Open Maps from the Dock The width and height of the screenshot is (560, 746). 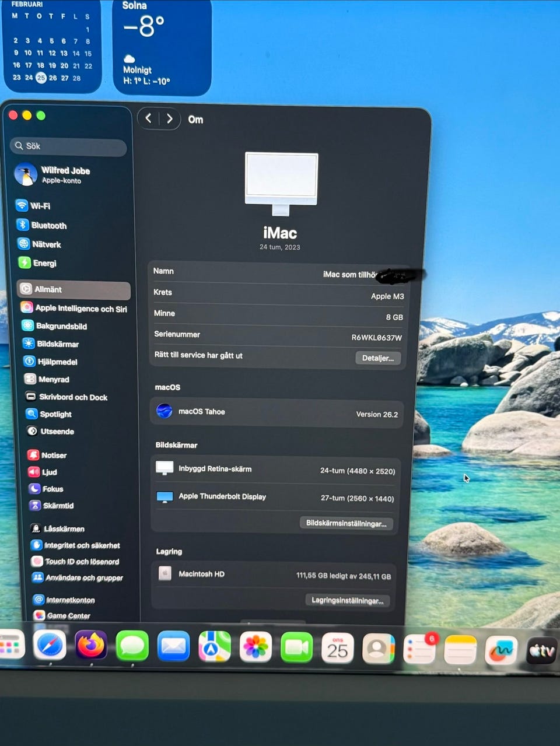coord(215,646)
